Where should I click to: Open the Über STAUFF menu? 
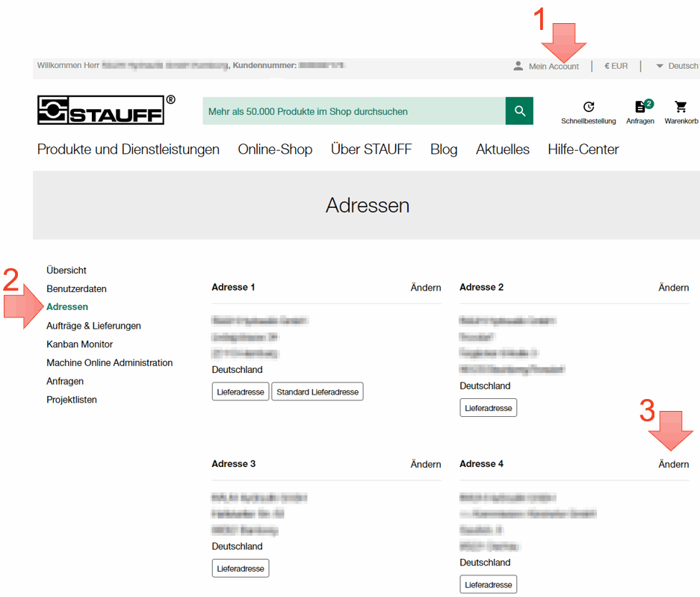tap(371, 149)
